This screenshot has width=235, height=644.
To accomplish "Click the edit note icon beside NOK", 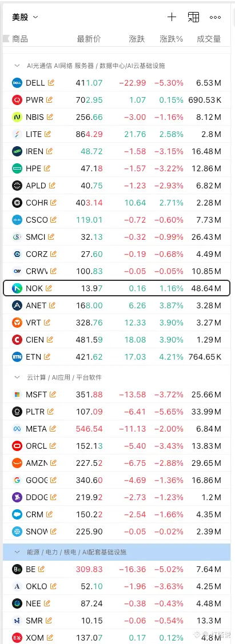I will (x=49, y=288).
